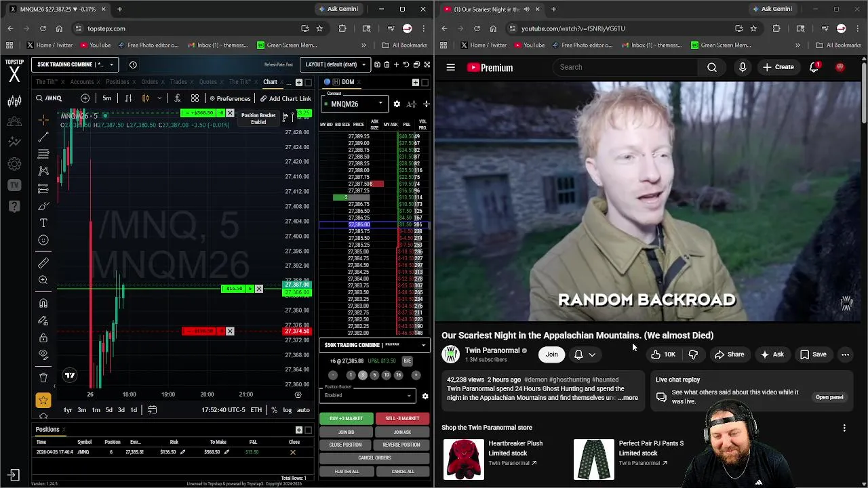Click SELL -3 MARKET button
The height and width of the screenshot is (488, 868).
click(x=402, y=418)
